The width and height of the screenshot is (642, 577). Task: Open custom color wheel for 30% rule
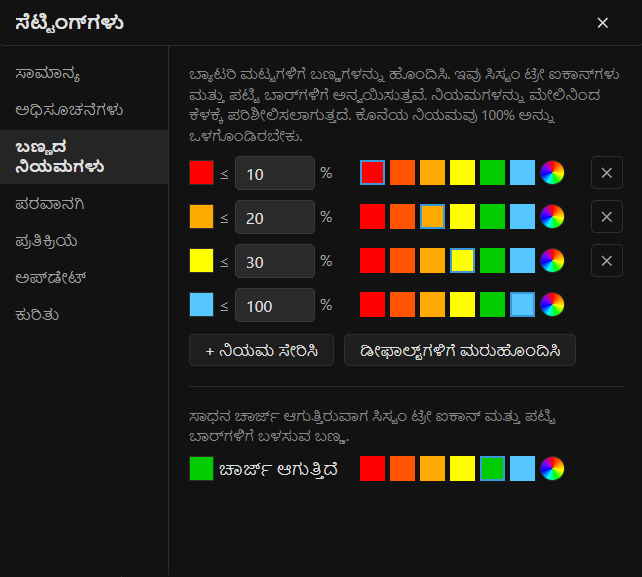[x=552, y=261]
